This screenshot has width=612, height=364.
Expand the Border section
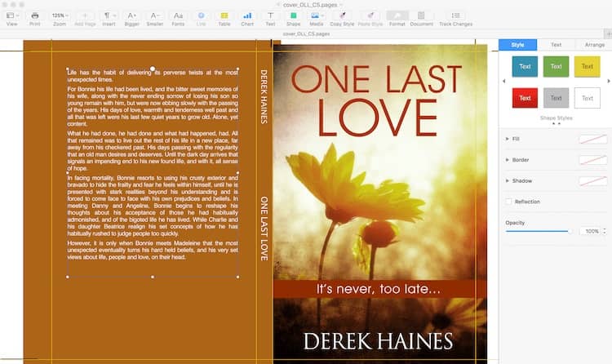[x=507, y=160]
